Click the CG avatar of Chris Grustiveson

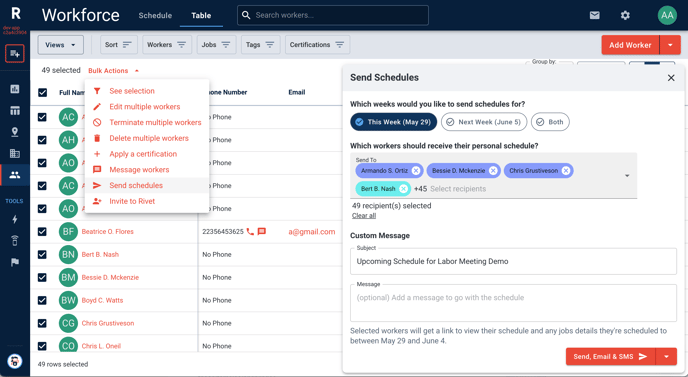point(68,323)
